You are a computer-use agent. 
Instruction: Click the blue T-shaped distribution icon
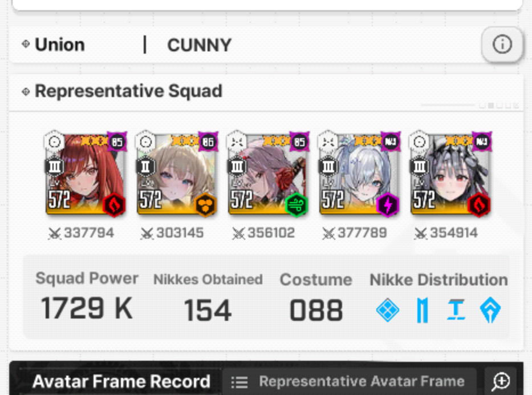coord(456,310)
